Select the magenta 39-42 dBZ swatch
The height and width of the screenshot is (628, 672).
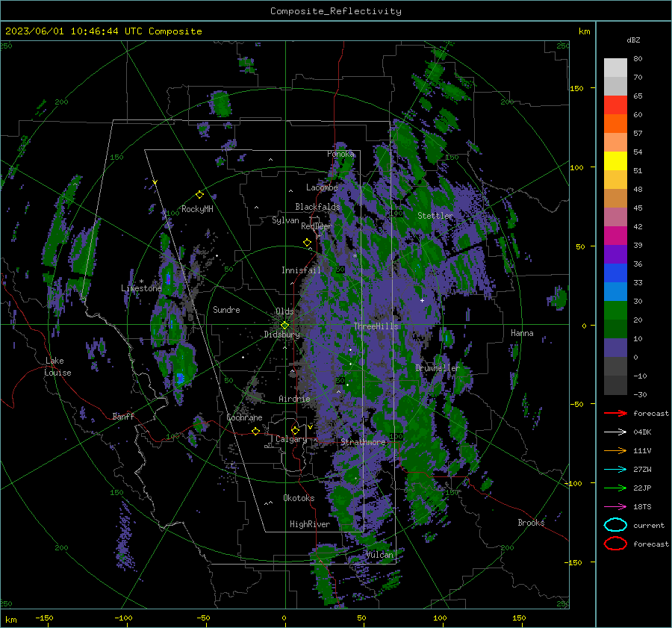615,236
